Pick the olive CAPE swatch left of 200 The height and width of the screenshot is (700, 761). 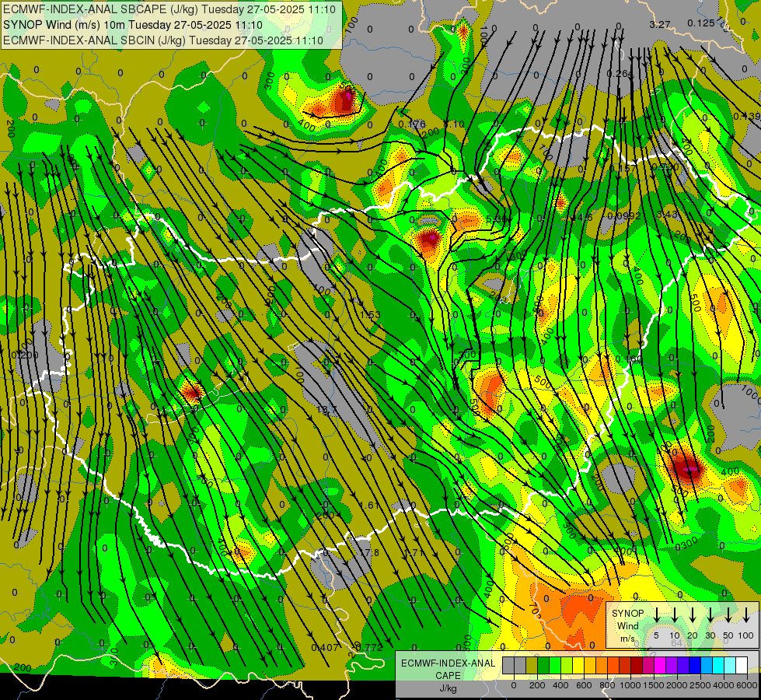[532, 665]
